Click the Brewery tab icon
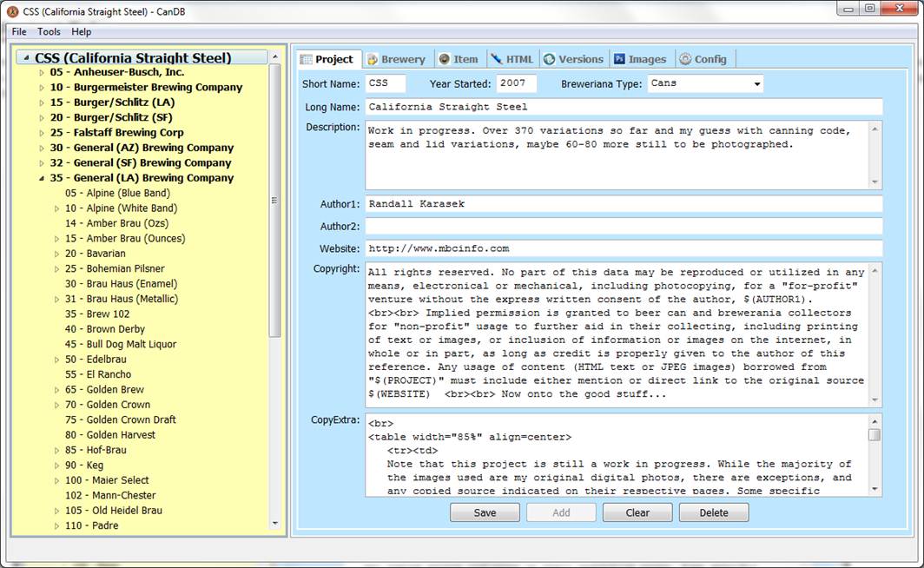Screen dimensions: 924x568 tap(373, 60)
